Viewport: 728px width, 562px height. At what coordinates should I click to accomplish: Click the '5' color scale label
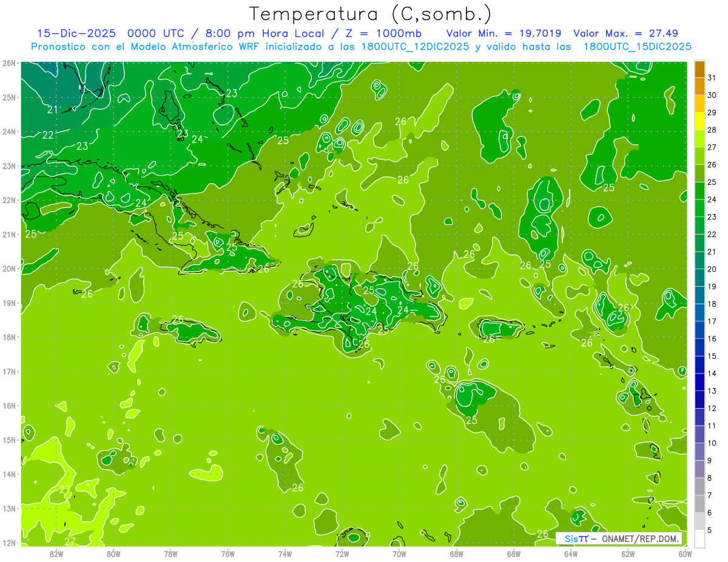point(710,530)
